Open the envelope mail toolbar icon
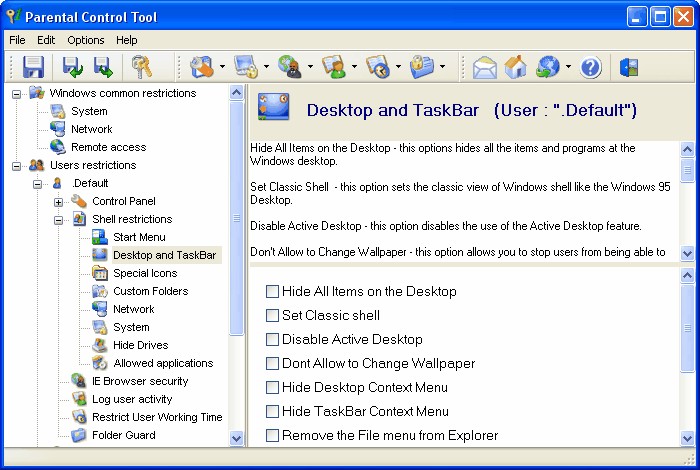Screen dimensions: 700x470 click(484, 67)
